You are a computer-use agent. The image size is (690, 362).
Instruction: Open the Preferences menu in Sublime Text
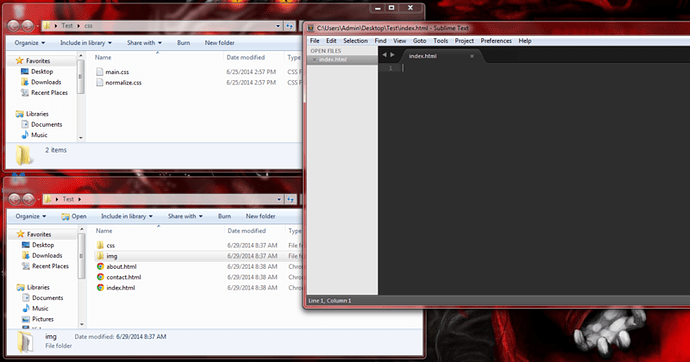pyautogui.click(x=496, y=41)
